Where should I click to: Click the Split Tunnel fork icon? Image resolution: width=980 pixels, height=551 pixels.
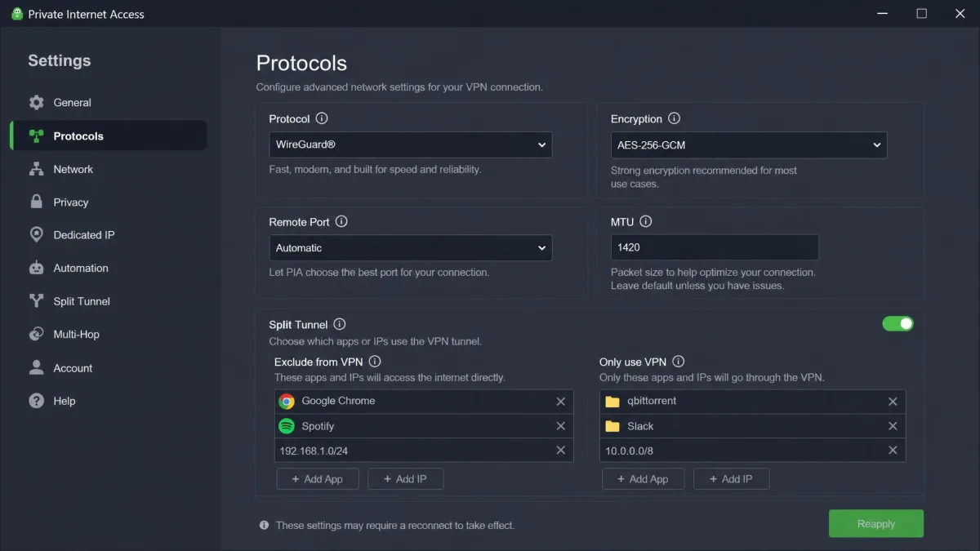pos(36,301)
